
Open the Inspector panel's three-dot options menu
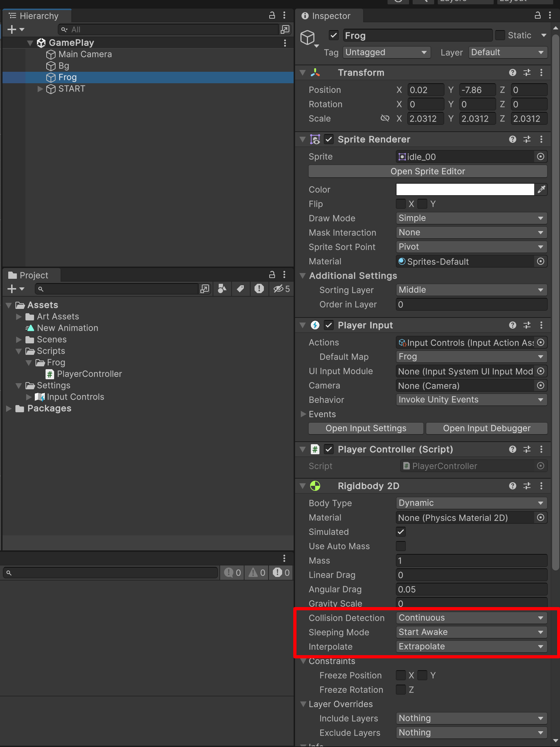550,15
